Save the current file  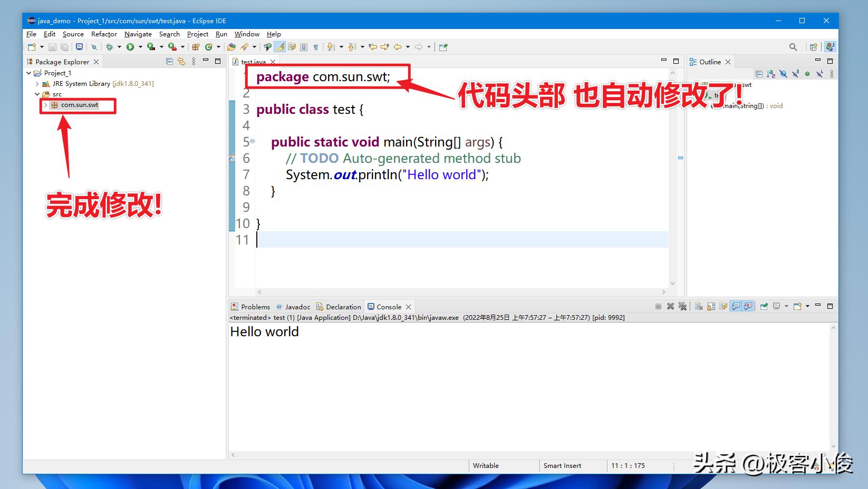click(53, 47)
